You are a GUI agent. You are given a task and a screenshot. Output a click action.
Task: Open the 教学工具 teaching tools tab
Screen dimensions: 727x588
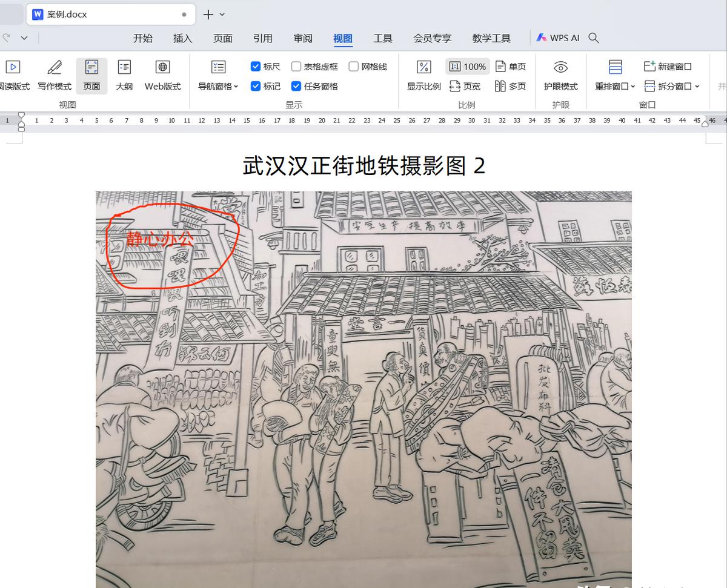(x=491, y=38)
